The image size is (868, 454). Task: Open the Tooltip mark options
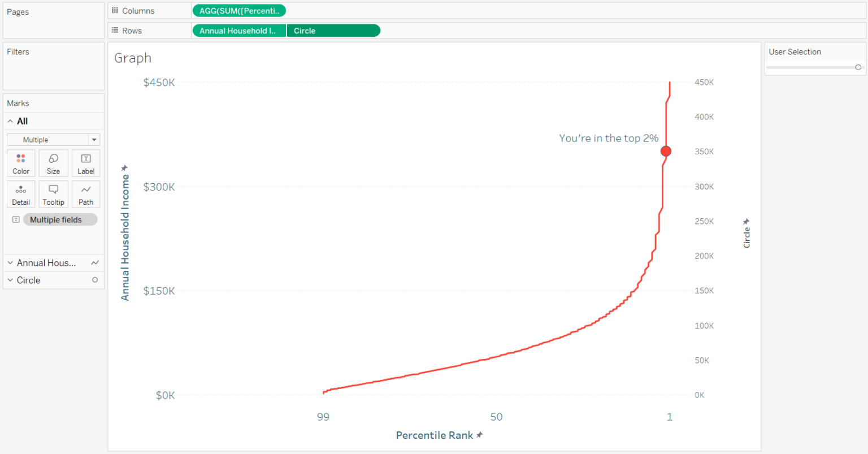point(53,194)
